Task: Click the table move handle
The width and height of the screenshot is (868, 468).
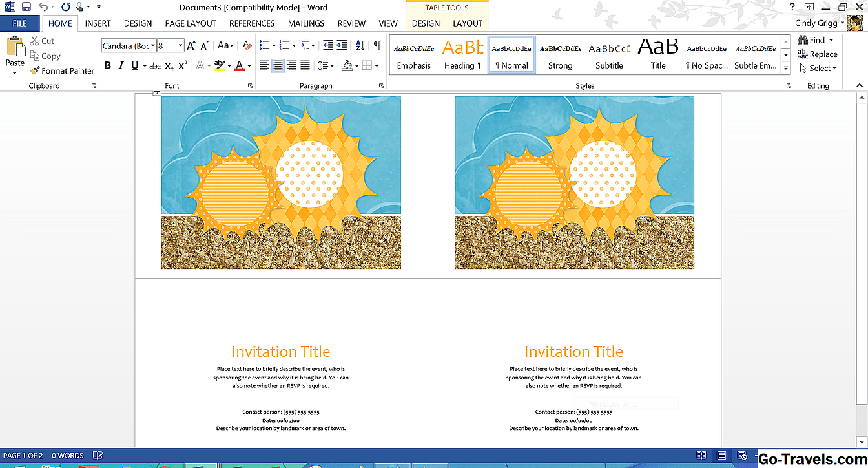Action: tap(156, 93)
